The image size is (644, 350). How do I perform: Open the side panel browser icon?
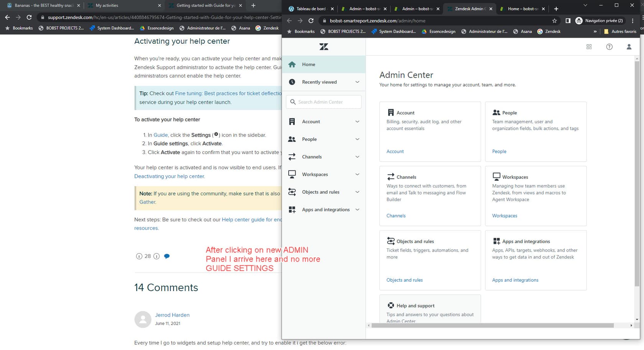(x=568, y=21)
